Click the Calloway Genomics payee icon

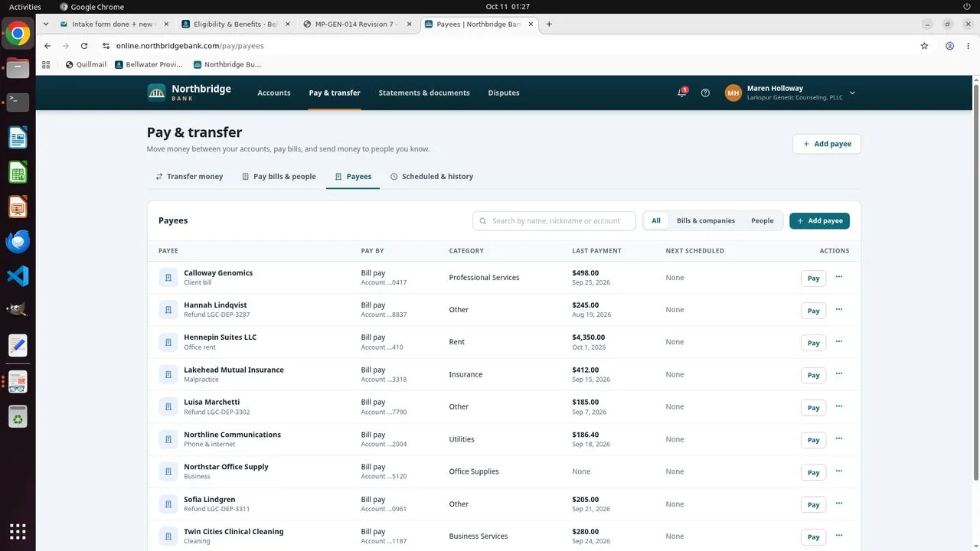(168, 278)
